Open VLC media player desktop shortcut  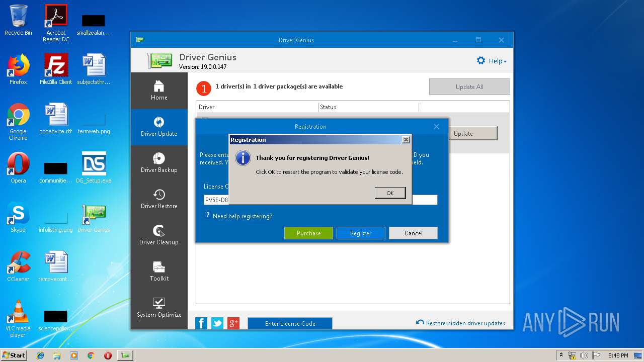coord(18,319)
